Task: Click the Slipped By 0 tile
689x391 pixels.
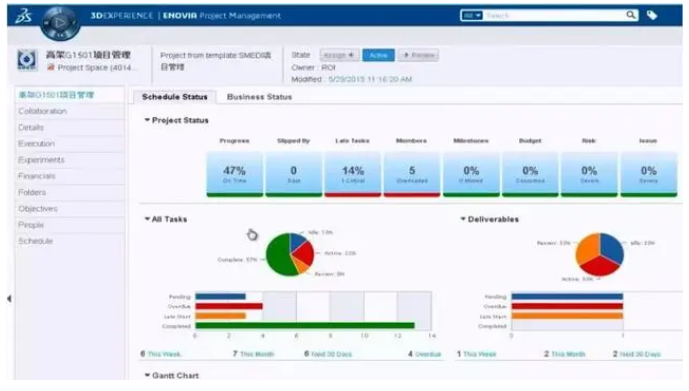Action: pos(294,174)
